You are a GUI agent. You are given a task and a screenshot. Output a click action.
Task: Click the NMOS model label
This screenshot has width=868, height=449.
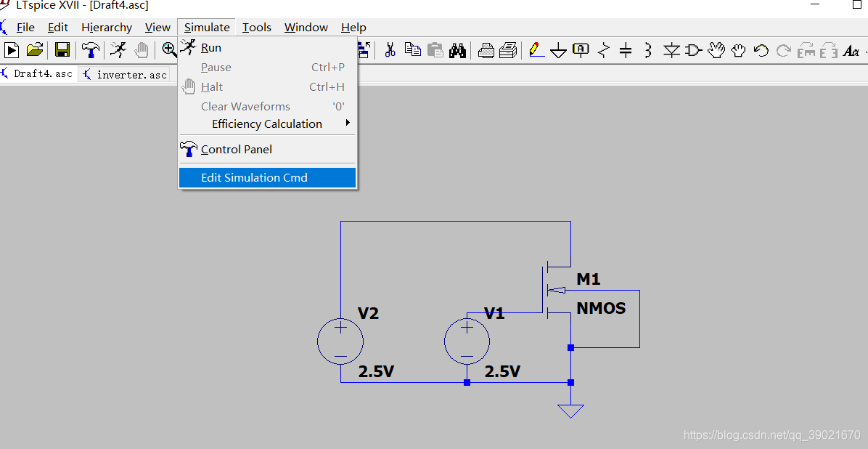click(x=601, y=307)
